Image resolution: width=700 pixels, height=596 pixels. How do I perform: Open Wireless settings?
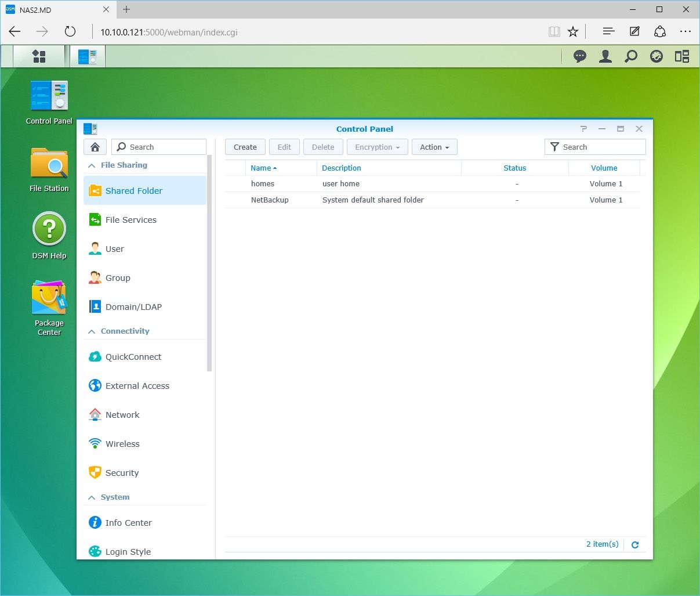click(145, 443)
